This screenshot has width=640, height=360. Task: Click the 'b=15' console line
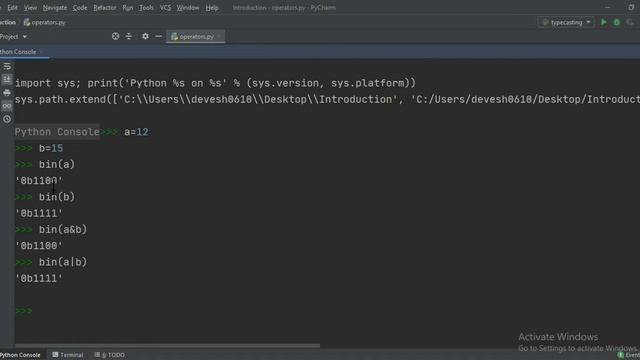click(x=51, y=148)
